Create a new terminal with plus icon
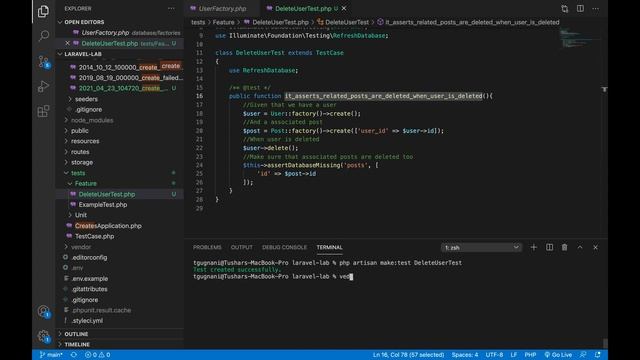Screen dimensions: 640x360 [x=533, y=247]
